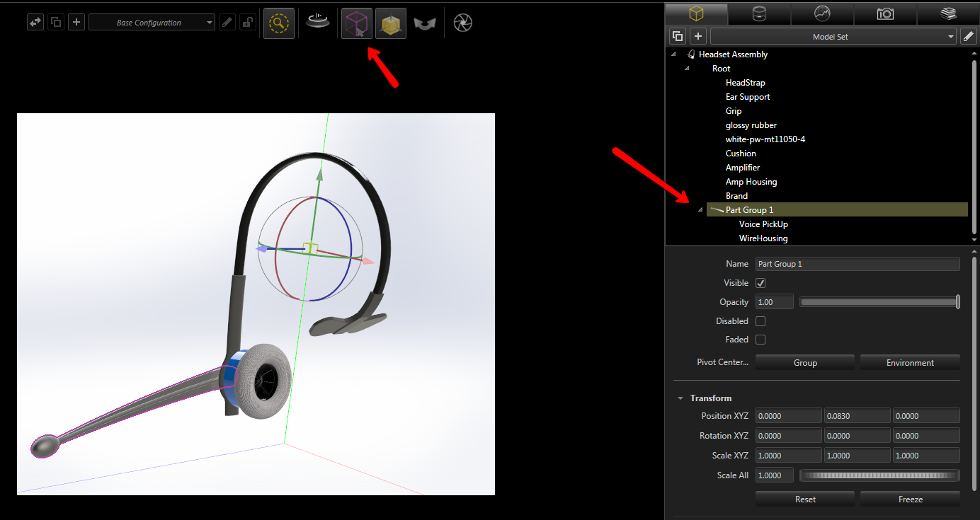
Task: Rename the configuration with the pencil icon
Action: (227, 23)
